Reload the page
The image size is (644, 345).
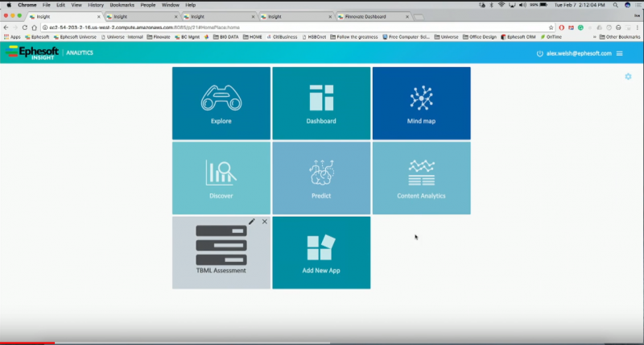(25, 27)
